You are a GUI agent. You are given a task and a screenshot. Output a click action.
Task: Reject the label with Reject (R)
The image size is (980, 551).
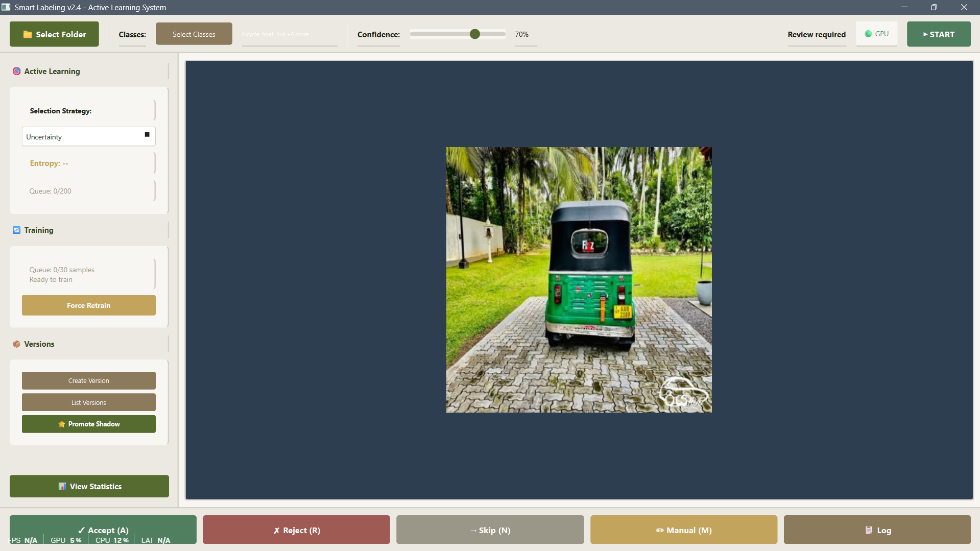[297, 530]
